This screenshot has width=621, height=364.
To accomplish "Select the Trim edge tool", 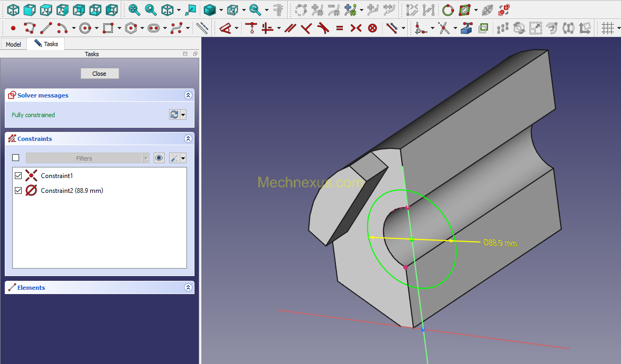I will [444, 28].
